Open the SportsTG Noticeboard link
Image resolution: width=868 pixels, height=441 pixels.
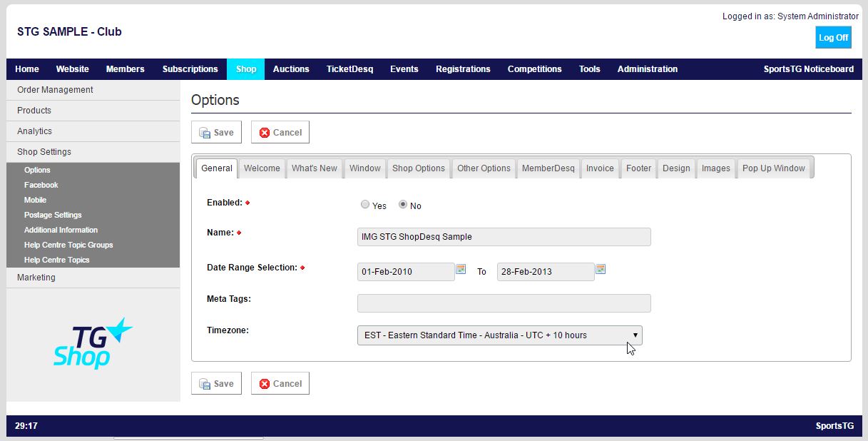pos(809,69)
